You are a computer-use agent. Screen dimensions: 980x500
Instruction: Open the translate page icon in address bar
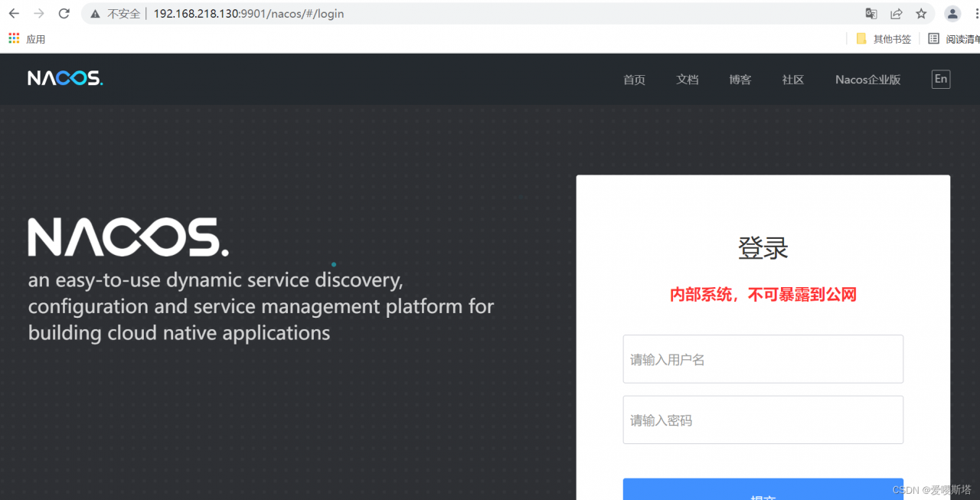871,13
